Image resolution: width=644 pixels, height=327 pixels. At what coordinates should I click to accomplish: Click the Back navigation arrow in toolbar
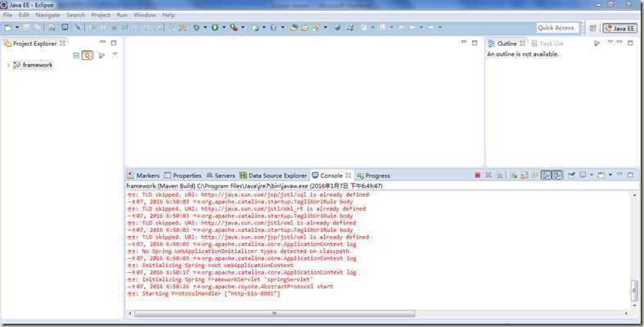(x=412, y=28)
